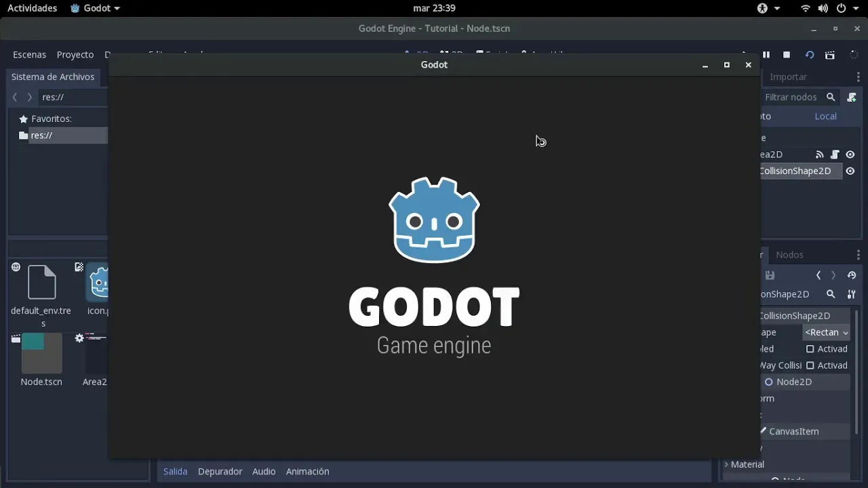Pause the running scene

(766, 55)
